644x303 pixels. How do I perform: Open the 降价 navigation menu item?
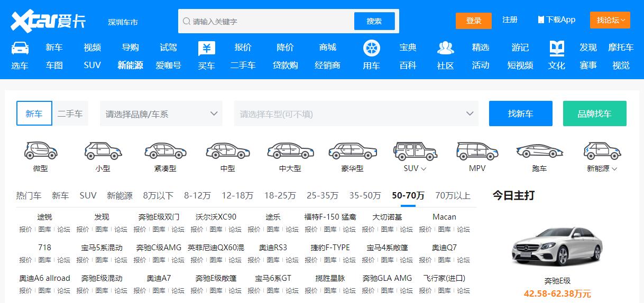[x=285, y=48]
